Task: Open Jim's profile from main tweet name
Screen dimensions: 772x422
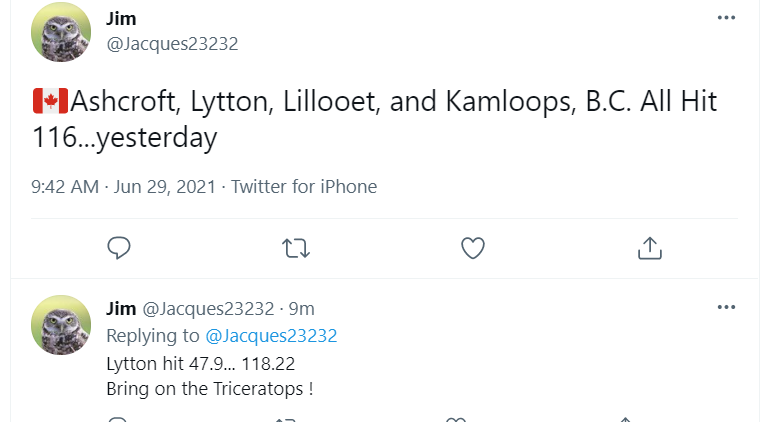Action: (x=121, y=19)
